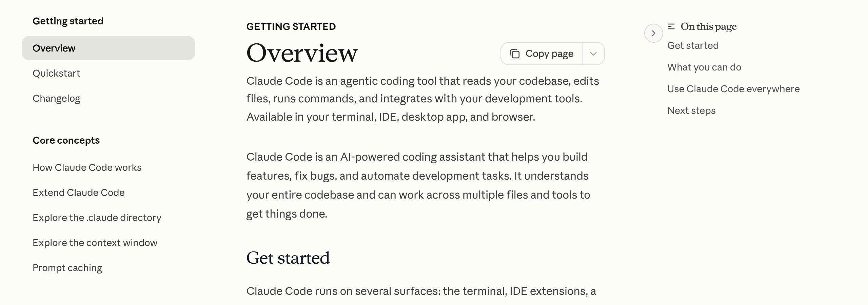
Task: Click the copy icon in Copy page button
Action: point(515,54)
